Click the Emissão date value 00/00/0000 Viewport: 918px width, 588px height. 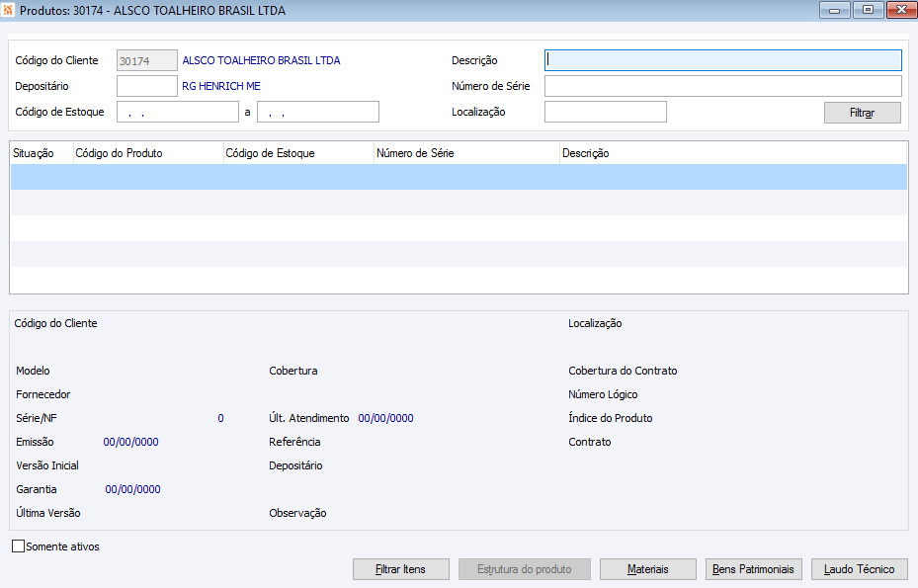click(131, 442)
